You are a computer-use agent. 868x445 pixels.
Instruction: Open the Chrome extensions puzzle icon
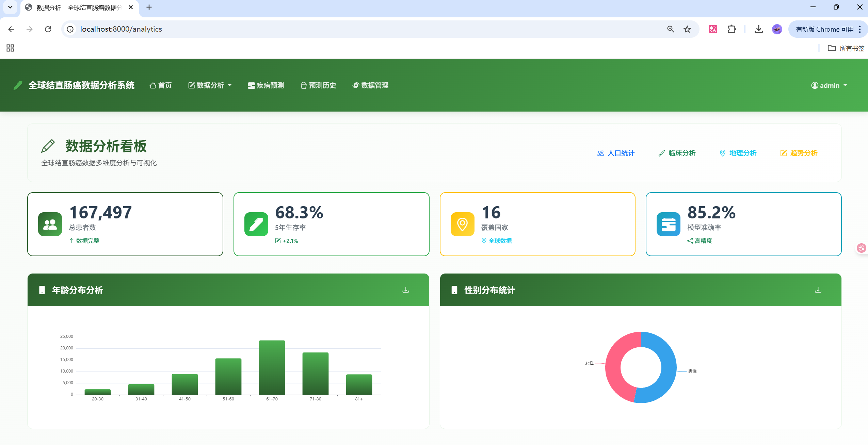(732, 29)
